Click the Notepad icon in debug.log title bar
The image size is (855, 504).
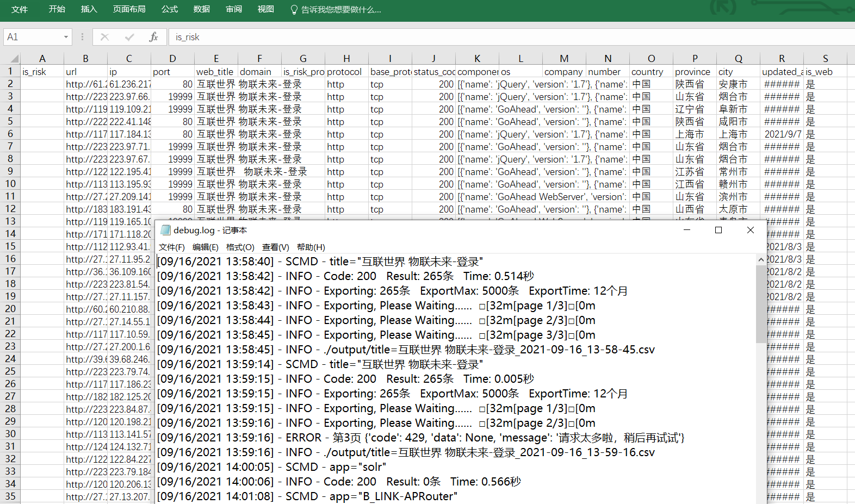pos(166,231)
